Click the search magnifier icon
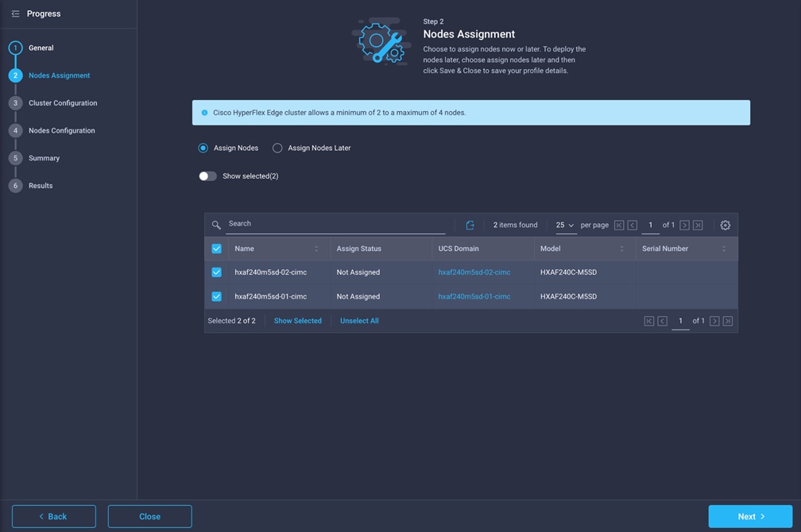 pos(216,225)
